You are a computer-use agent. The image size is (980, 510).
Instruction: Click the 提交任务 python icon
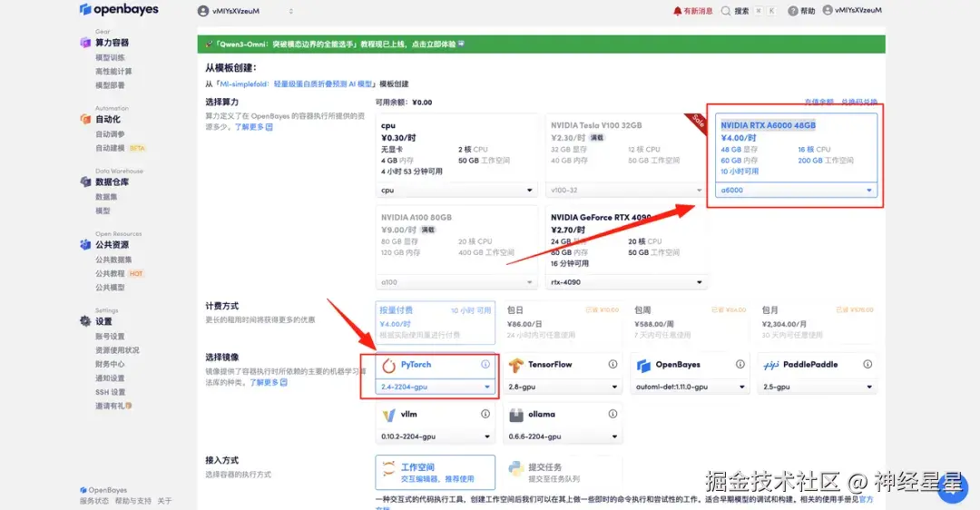(515, 468)
